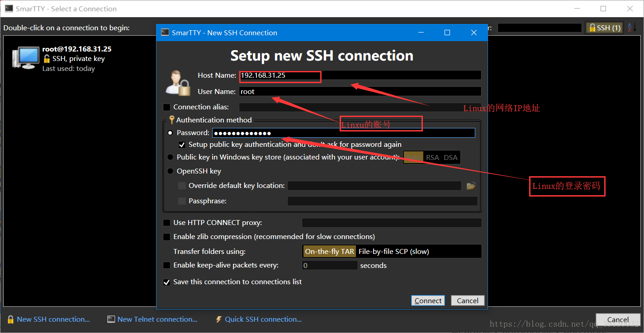This screenshot has height=333, width=644.
Task: Click the user padlock icon in dialog
Action: [177, 83]
